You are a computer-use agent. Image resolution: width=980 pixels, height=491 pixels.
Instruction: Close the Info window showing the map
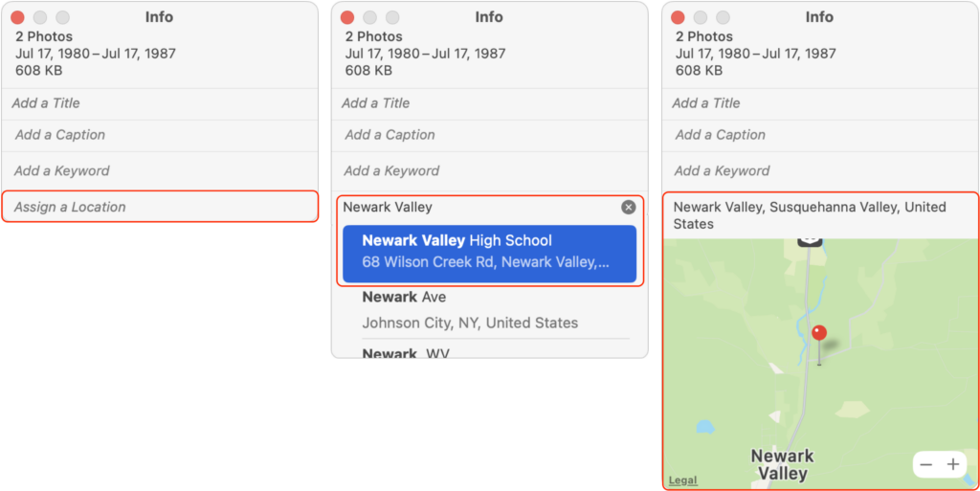[x=678, y=17]
